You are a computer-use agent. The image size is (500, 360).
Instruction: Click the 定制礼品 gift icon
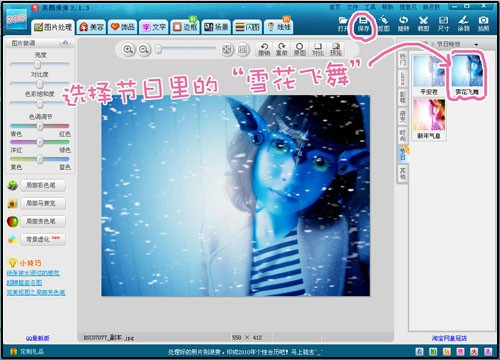point(13,351)
